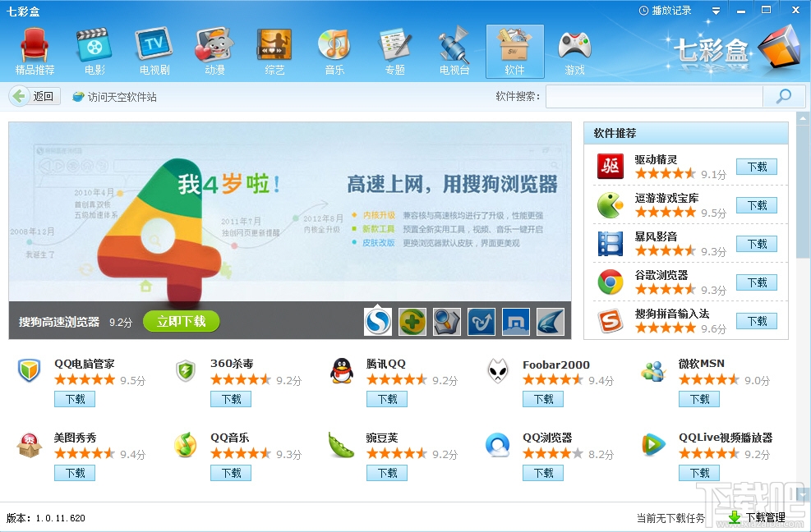This screenshot has height=532, width=811.
Task: Click the 暴风影音 film icon
Action: point(611,244)
